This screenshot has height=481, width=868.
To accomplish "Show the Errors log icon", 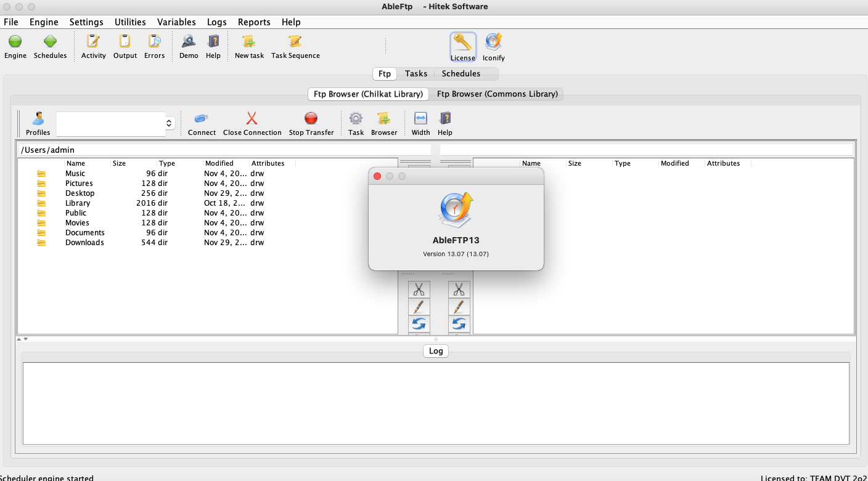I will tap(154, 42).
